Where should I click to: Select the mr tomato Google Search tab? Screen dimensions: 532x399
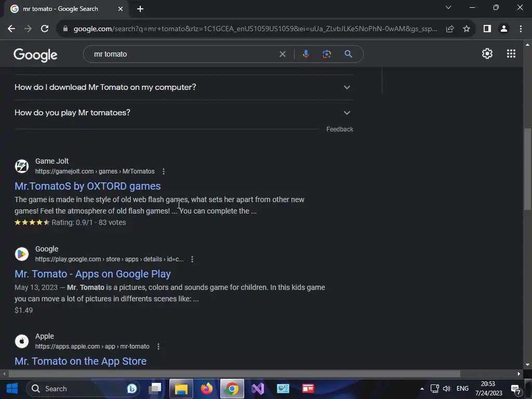[66, 9]
